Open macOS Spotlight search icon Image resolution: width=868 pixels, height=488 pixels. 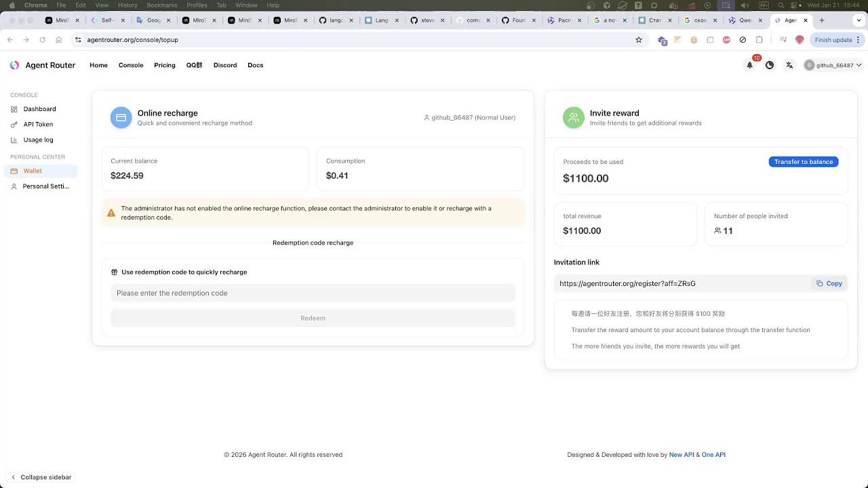pos(781,5)
